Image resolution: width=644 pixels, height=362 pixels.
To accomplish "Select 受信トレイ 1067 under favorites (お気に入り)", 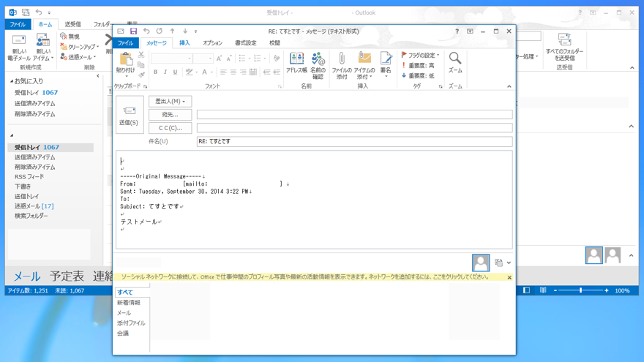I will pyautogui.click(x=36, y=93).
